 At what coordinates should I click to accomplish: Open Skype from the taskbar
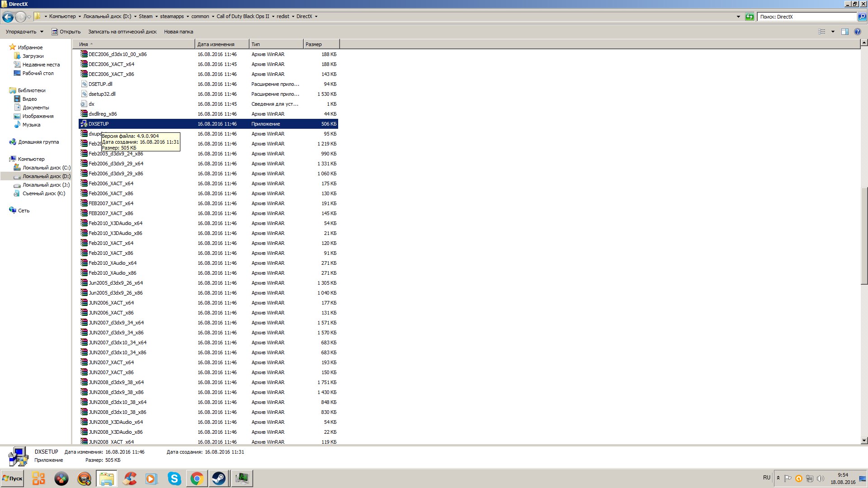[x=174, y=479]
